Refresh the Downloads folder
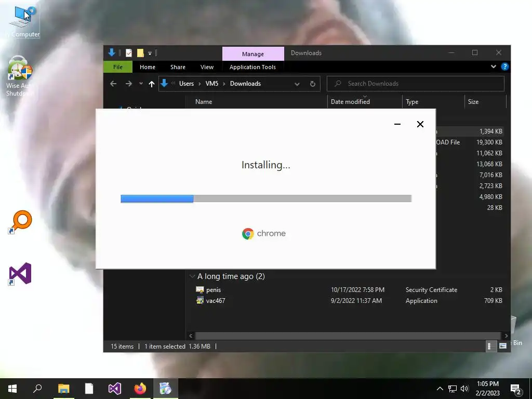 click(x=312, y=84)
